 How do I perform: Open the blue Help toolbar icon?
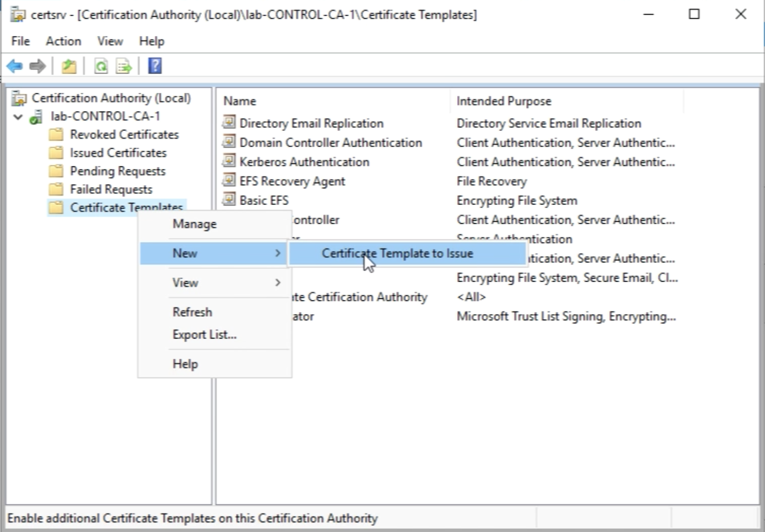tap(155, 66)
